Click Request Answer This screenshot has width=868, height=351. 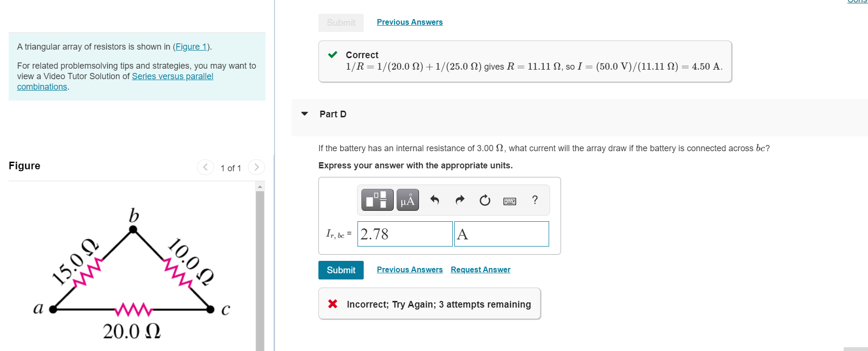(x=480, y=269)
